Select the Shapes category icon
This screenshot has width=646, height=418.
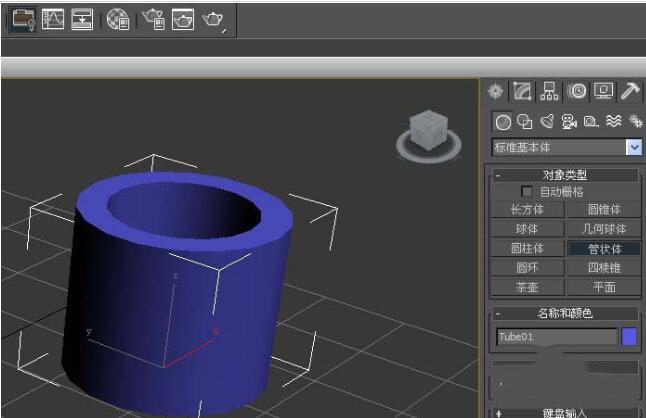coord(525,122)
